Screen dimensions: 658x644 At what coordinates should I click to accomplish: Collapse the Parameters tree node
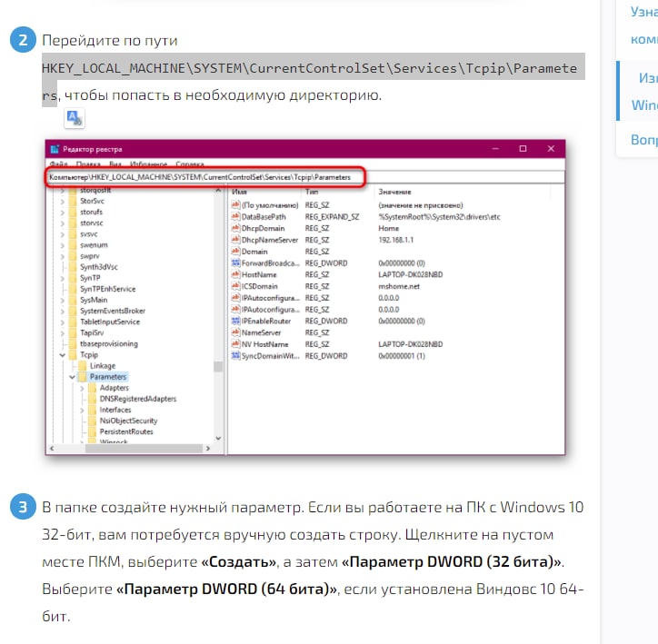point(72,377)
